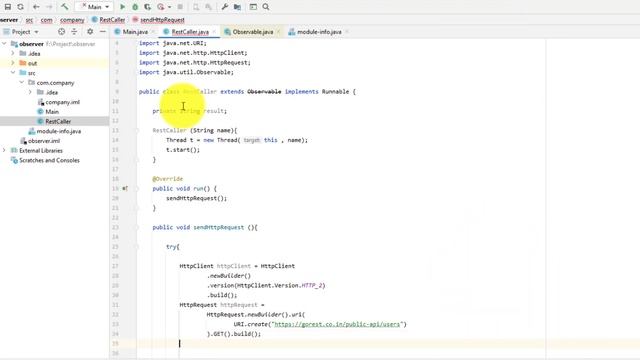Screen dimensions: 640x360
Task: Hide the Project panel with minus icon
Action: coord(102,31)
